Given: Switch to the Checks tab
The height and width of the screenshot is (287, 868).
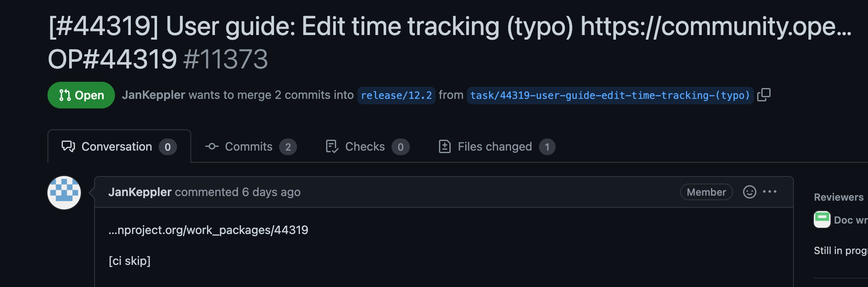Looking at the screenshot, I should (364, 146).
